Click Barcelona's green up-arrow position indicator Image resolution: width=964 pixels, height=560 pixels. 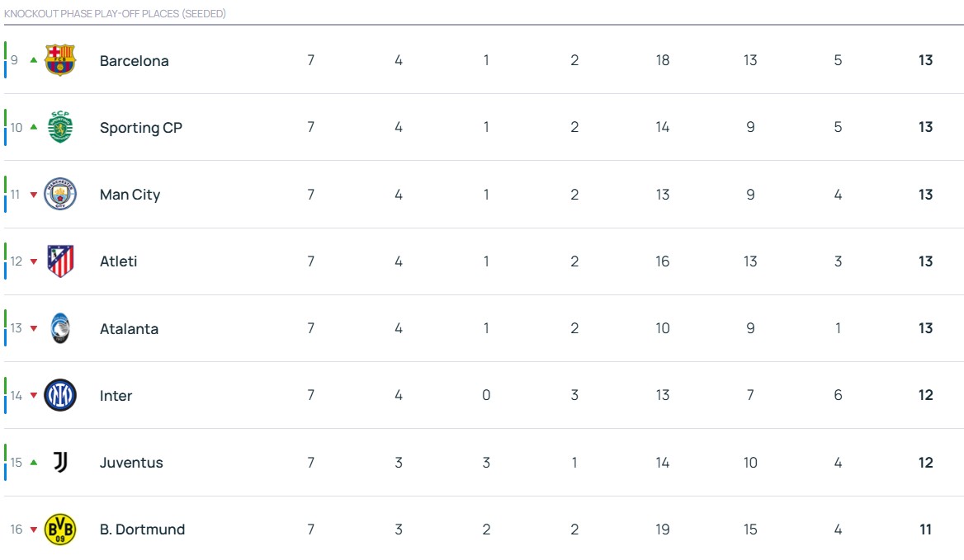click(34, 60)
